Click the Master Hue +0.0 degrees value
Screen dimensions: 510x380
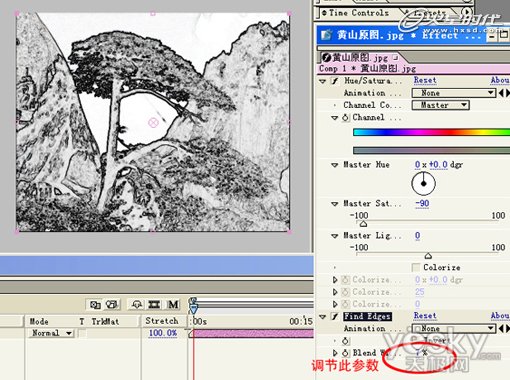coord(438,165)
